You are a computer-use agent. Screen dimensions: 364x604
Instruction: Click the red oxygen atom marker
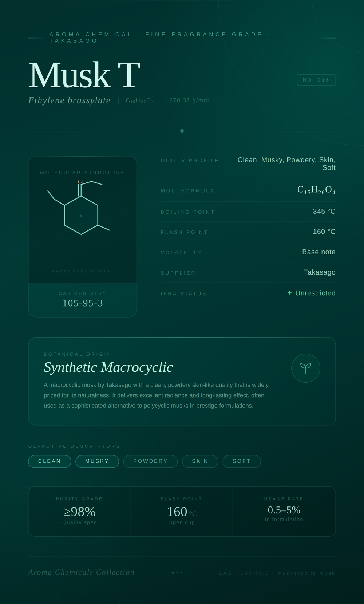pos(80,182)
